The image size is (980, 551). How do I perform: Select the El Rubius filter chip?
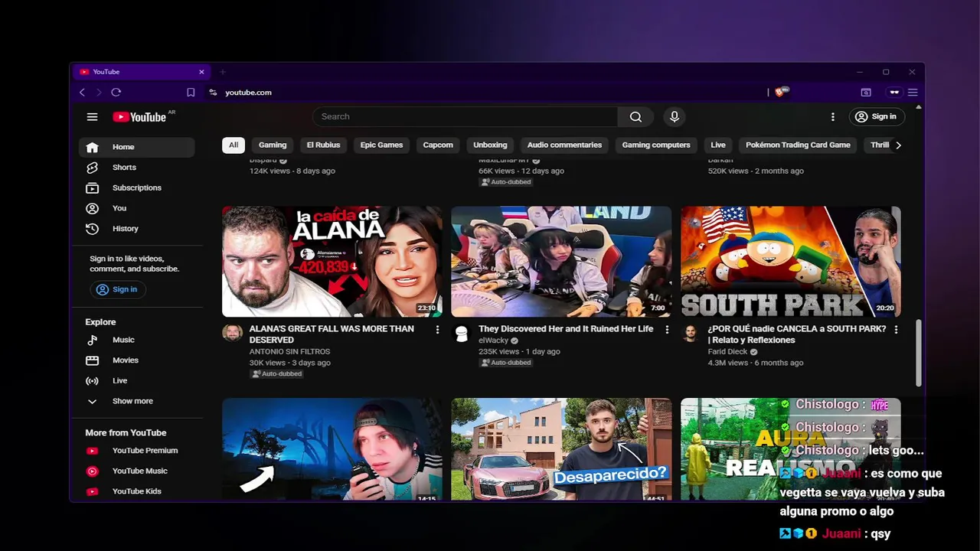click(323, 145)
